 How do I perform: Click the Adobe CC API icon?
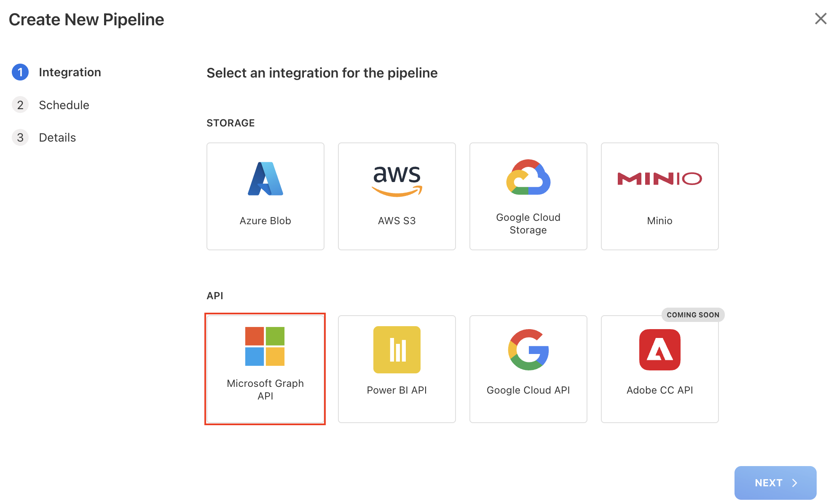[659, 350]
